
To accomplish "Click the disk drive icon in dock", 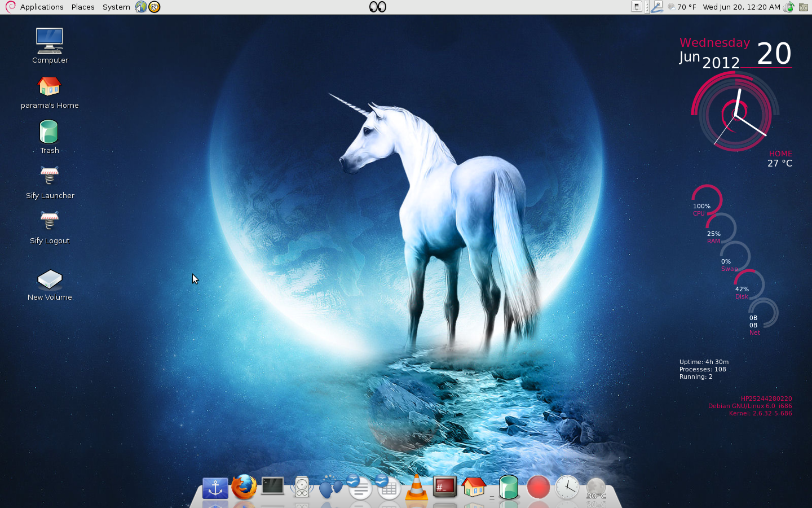I will tap(302, 487).
